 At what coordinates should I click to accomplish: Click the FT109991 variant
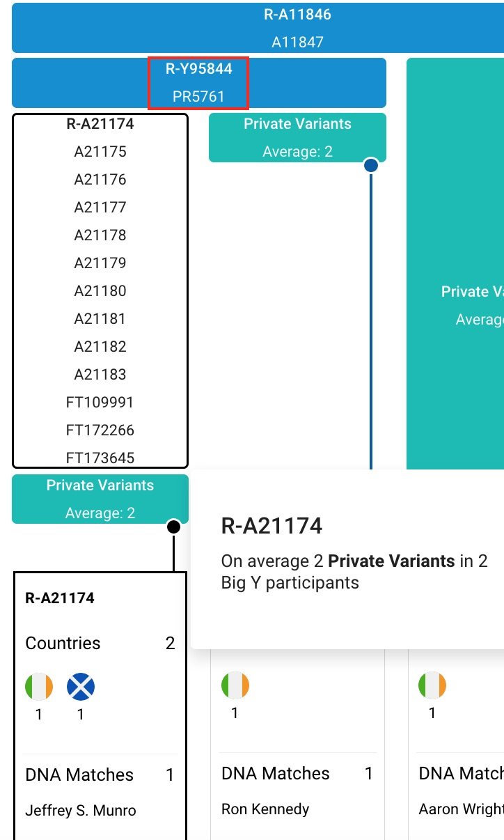[x=100, y=403]
